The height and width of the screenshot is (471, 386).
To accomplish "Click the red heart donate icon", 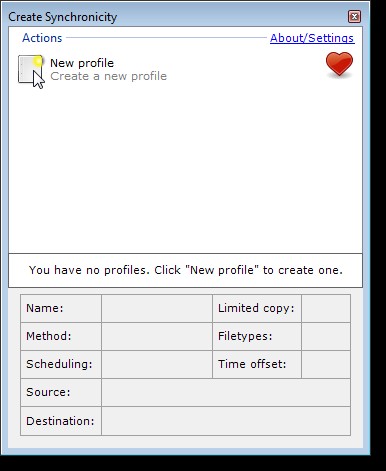I will (339, 65).
